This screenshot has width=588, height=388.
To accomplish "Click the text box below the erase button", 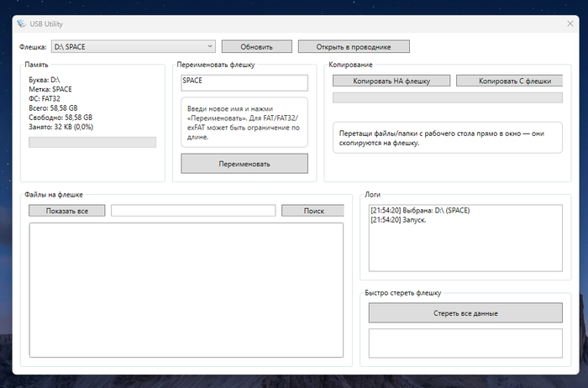I will click(x=465, y=343).
